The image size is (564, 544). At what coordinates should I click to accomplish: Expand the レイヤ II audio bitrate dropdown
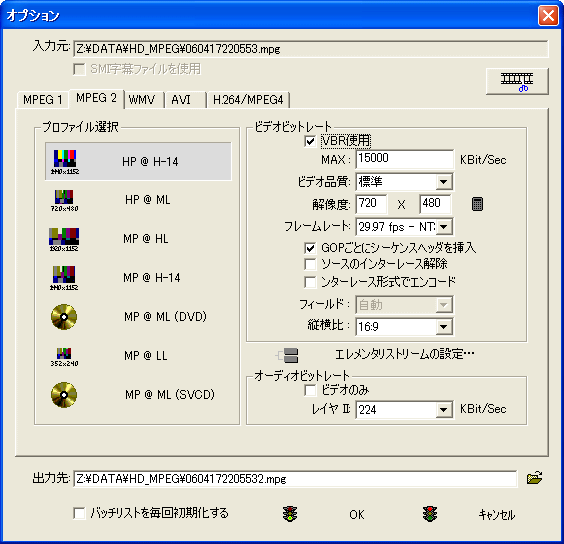point(444,410)
